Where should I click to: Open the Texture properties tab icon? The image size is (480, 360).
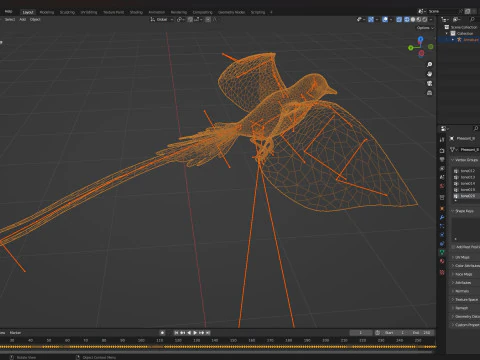[x=442, y=272]
